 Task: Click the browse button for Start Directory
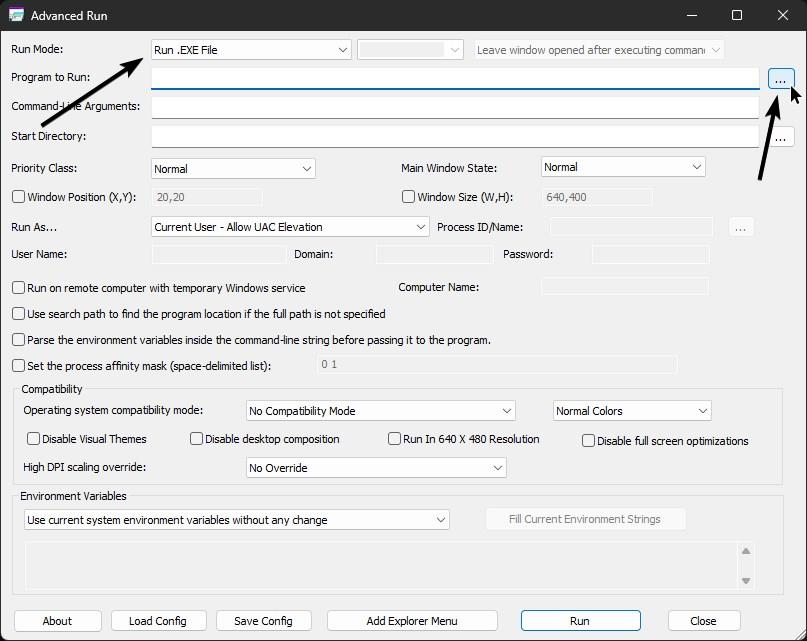pos(780,137)
